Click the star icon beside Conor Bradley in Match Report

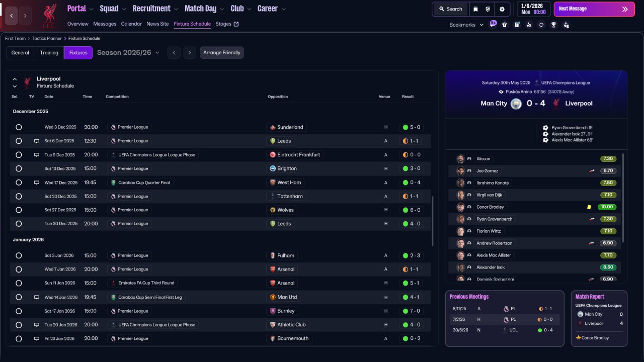(579, 337)
